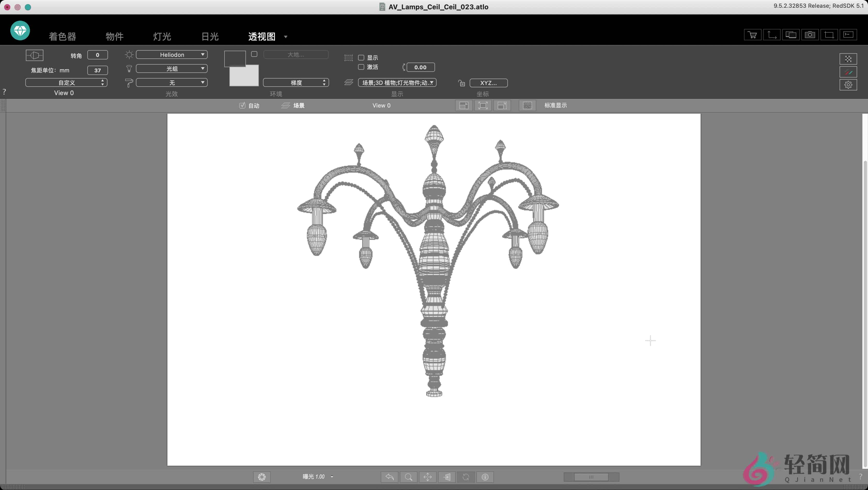Click the undo arrow in bottom toolbar
Screen dimensions: 868x490
click(x=389, y=477)
